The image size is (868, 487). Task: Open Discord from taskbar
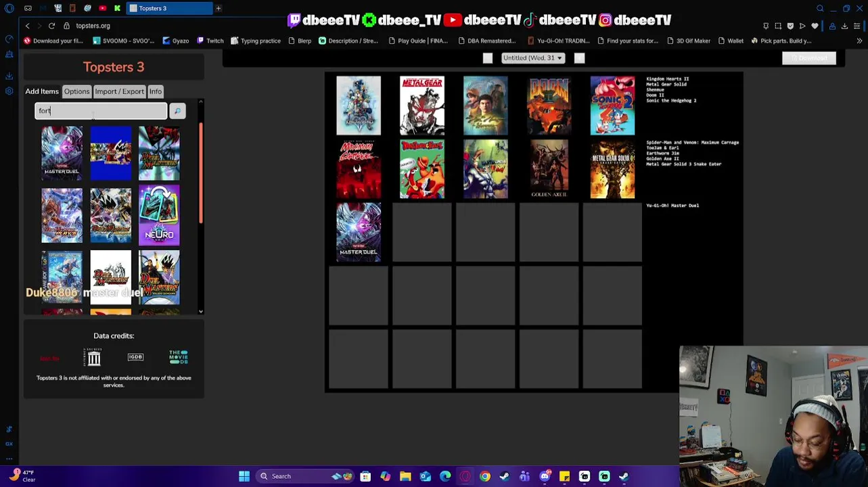coord(545,476)
